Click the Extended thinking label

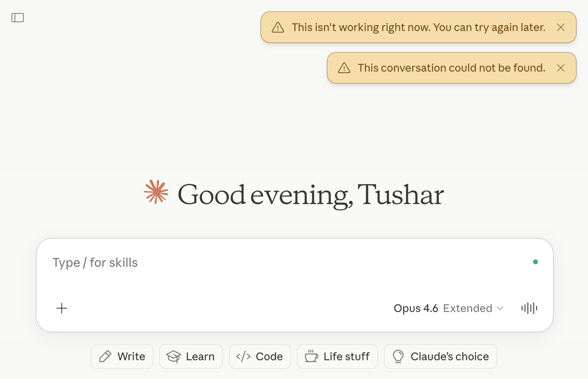(468, 308)
